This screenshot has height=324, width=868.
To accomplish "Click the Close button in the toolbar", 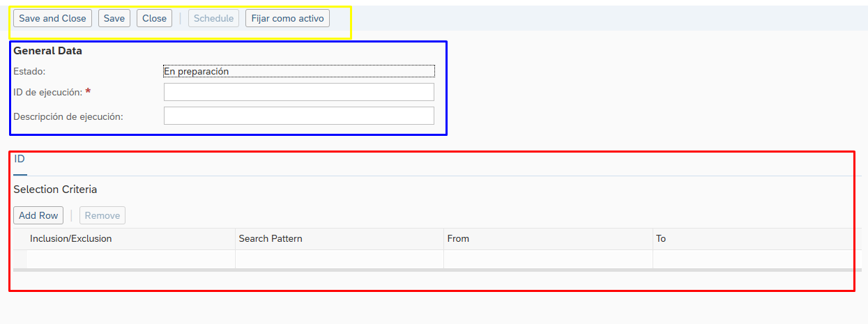I will coord(154,18).
